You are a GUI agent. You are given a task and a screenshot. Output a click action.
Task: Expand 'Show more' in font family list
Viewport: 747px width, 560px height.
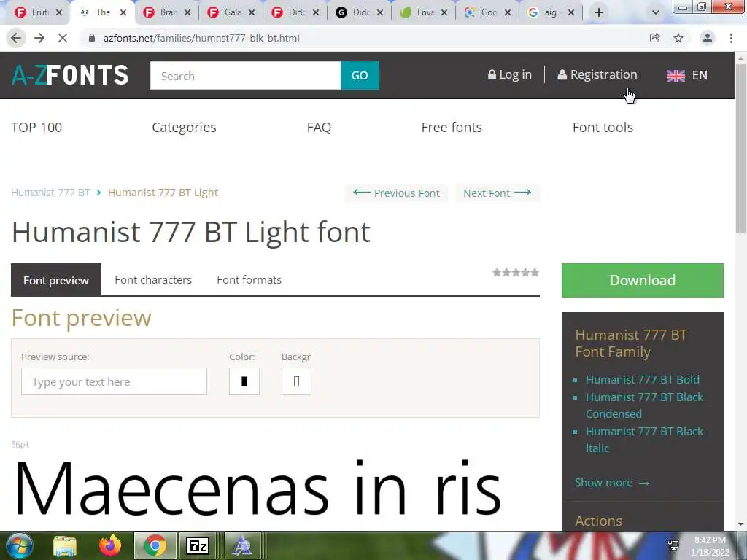pyautogui.click(x=612, y=483)
